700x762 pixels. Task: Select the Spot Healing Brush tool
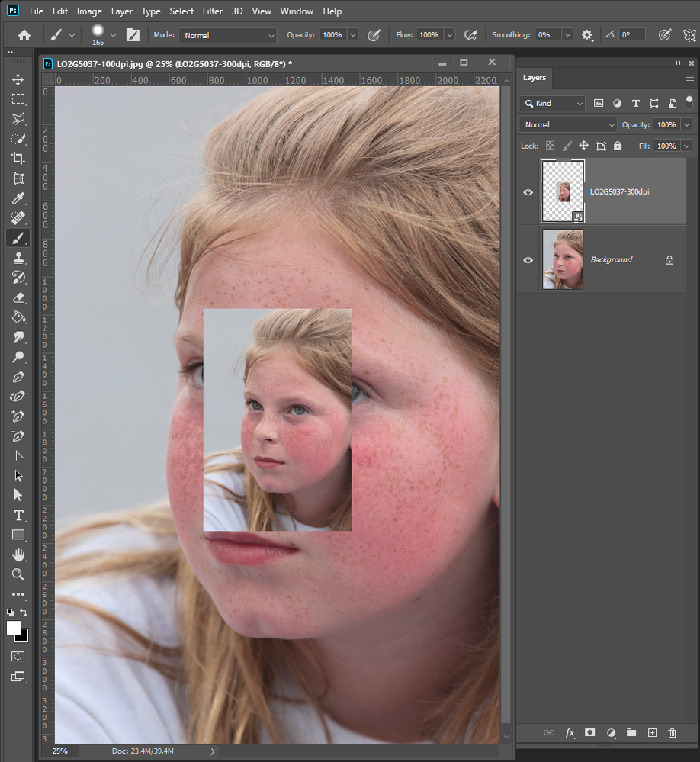[18, 218]
